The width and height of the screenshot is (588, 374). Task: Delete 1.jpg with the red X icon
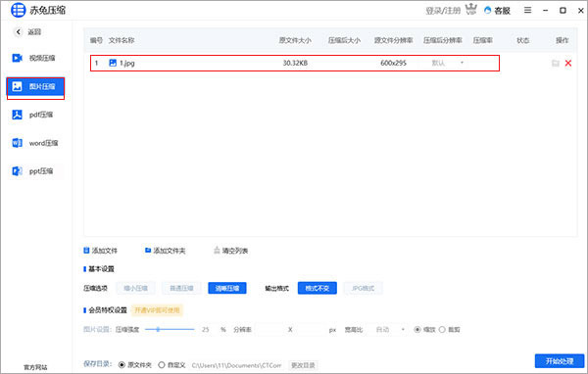tap(568, 63)
